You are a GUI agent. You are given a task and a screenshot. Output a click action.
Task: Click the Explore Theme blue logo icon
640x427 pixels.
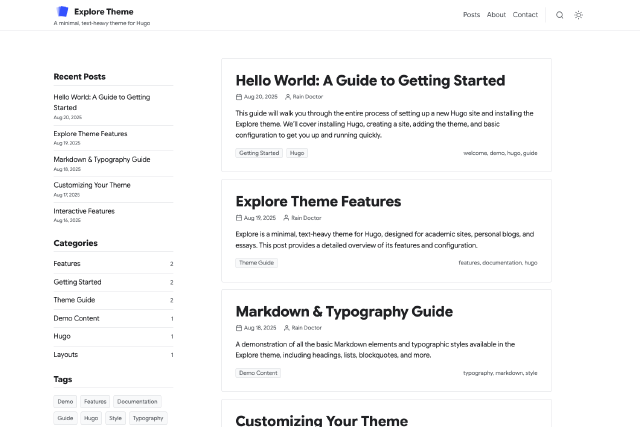(62, 12)
